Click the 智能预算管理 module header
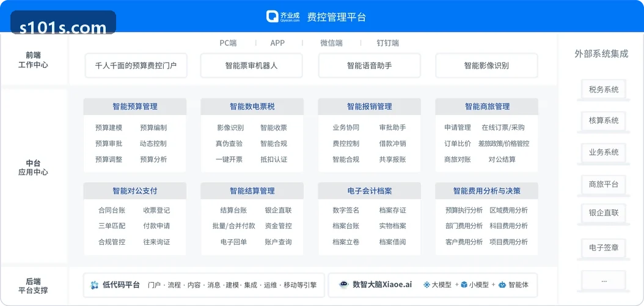Viewport: 644px width, 306px height. click(134, 106)
